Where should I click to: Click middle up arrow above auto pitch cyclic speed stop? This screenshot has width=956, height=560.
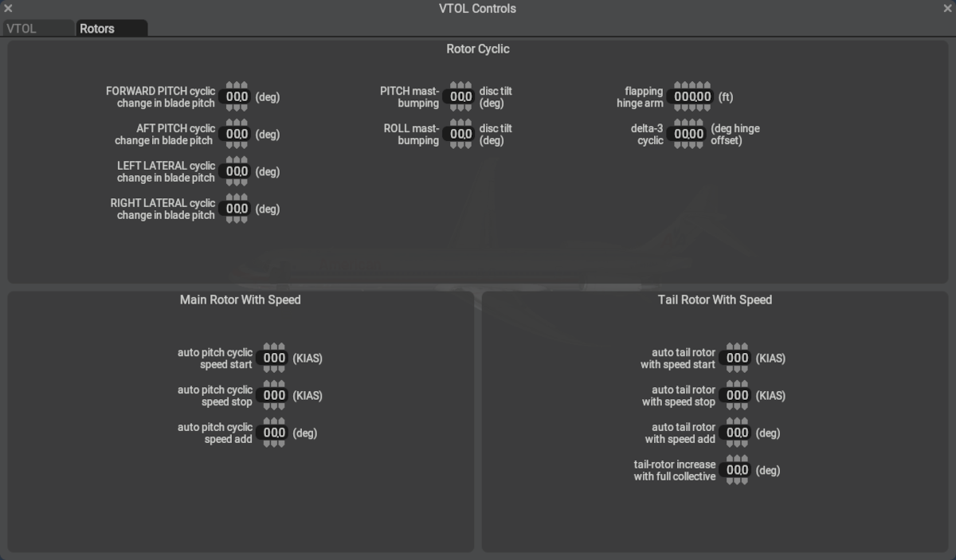point(274,384)
